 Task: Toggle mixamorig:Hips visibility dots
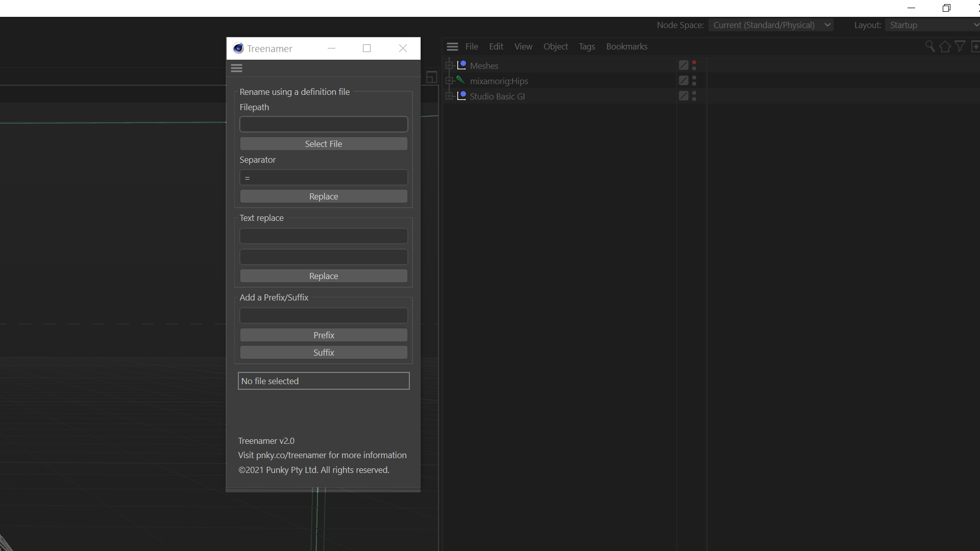click(x=694, y=81)
